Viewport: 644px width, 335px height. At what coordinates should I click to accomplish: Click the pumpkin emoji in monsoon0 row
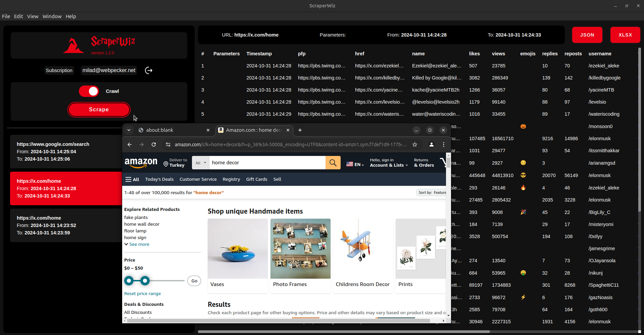pos(523,126)
